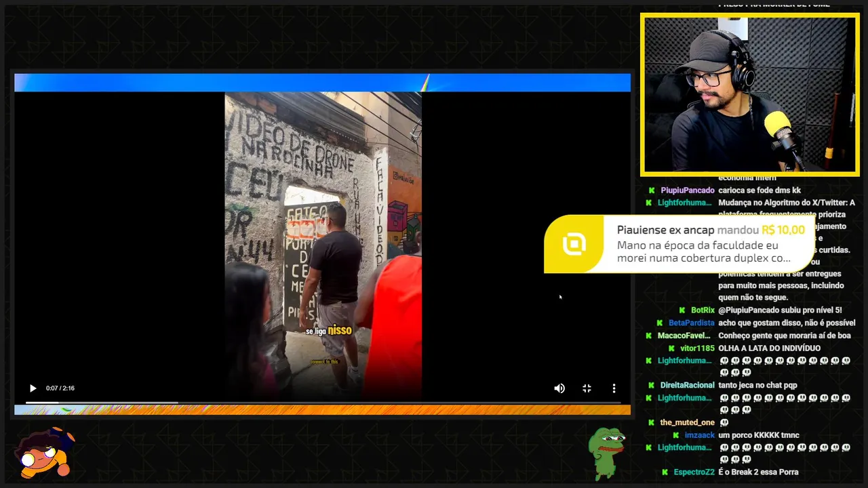Click the message "carioca se fode dms kk"
This screenshot has width=868, height=488.
coord(759,190)
